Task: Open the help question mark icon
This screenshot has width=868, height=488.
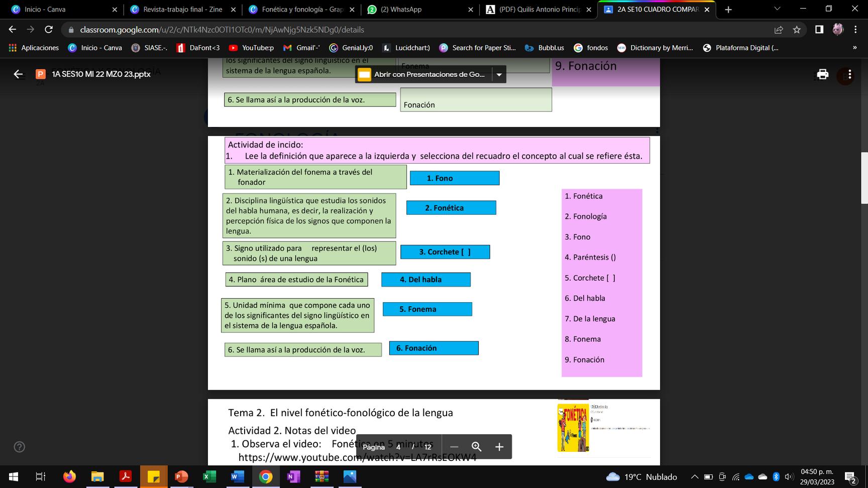Action: (20, 447)
